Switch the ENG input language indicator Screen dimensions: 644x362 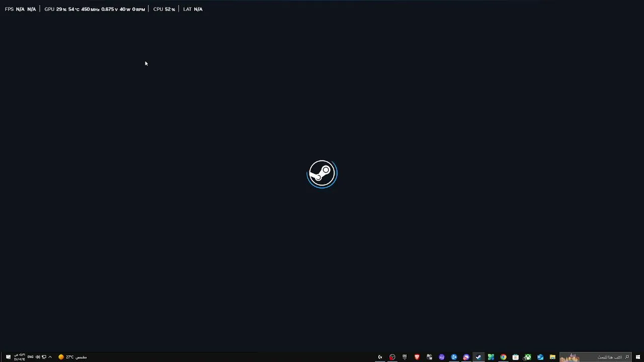coord(31,357)
